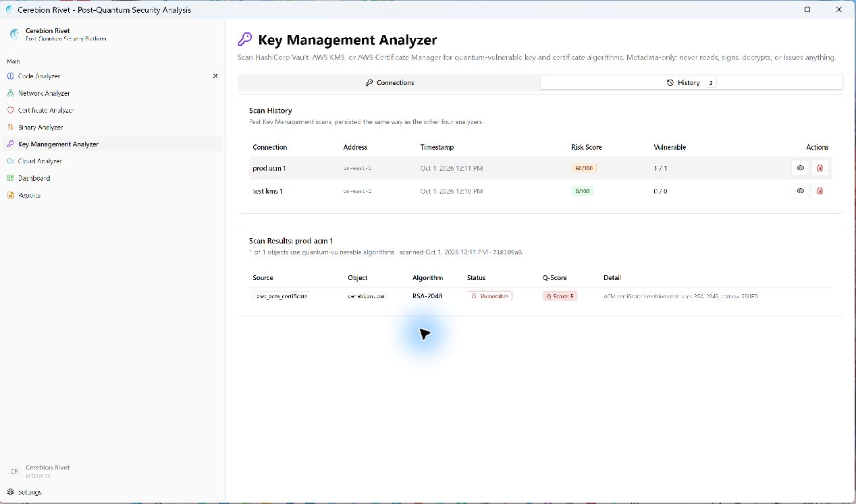Click the Dashboard grid icon

click(x=10, y=178)
